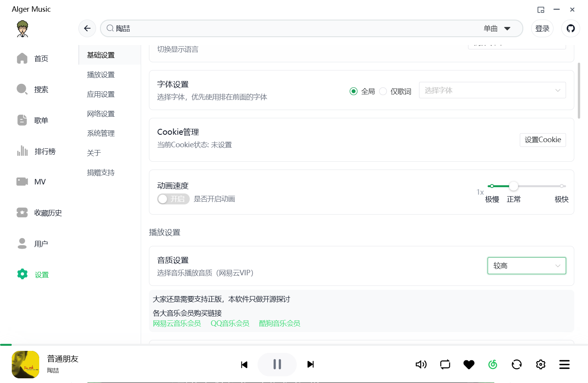588x383 pixels.
Task: Switch to 播放设置 tab
Action: coord(101,75)
